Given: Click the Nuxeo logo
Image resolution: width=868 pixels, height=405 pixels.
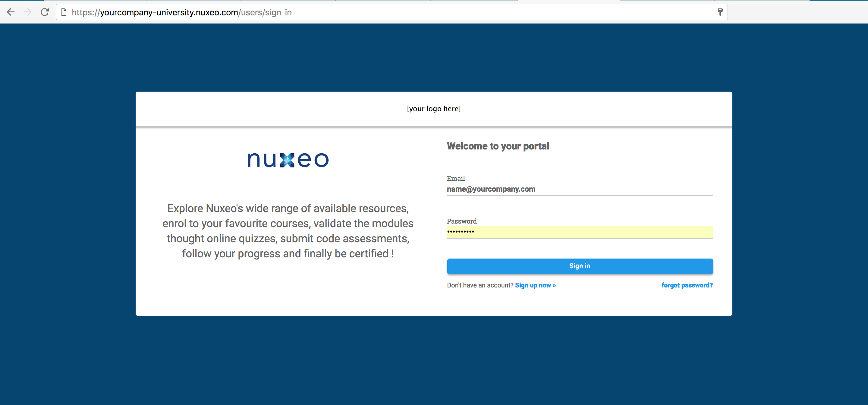Looking at the screenshot, I should [x=288, y=160].
